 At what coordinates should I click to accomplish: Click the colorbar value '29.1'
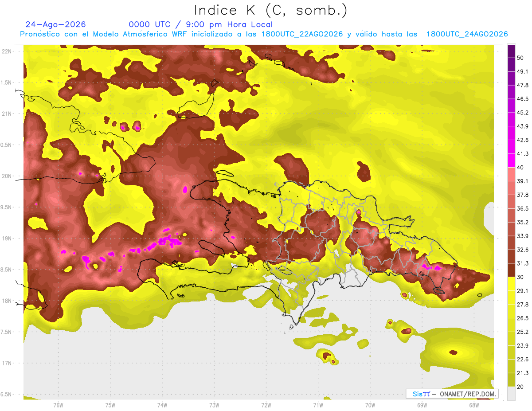pos(524,291)
